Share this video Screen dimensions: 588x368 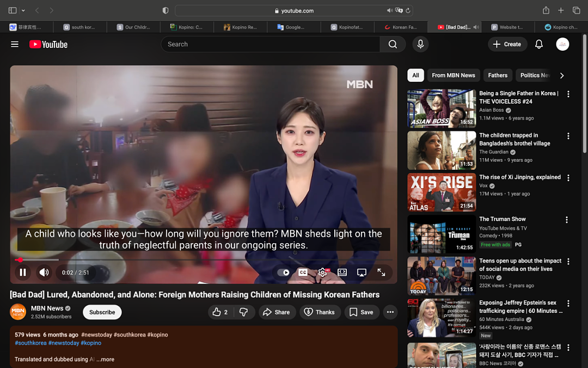(277, 312)
